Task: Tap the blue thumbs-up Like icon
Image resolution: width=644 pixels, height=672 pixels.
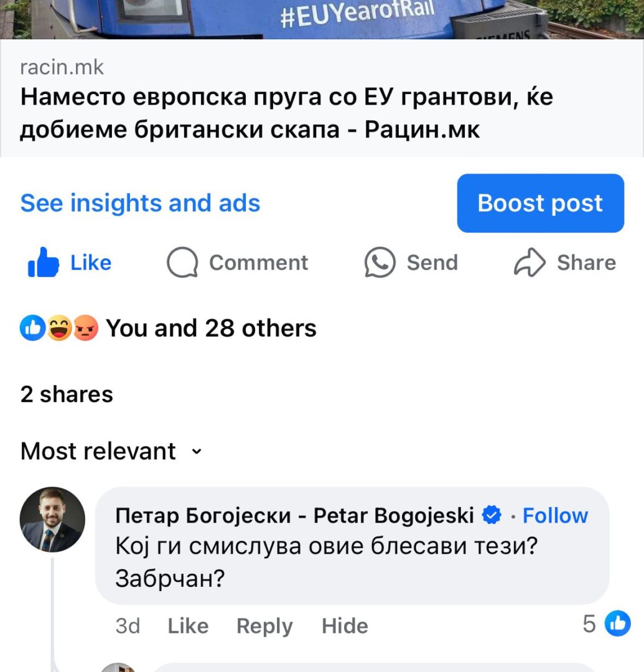Action: click(43, 263)
